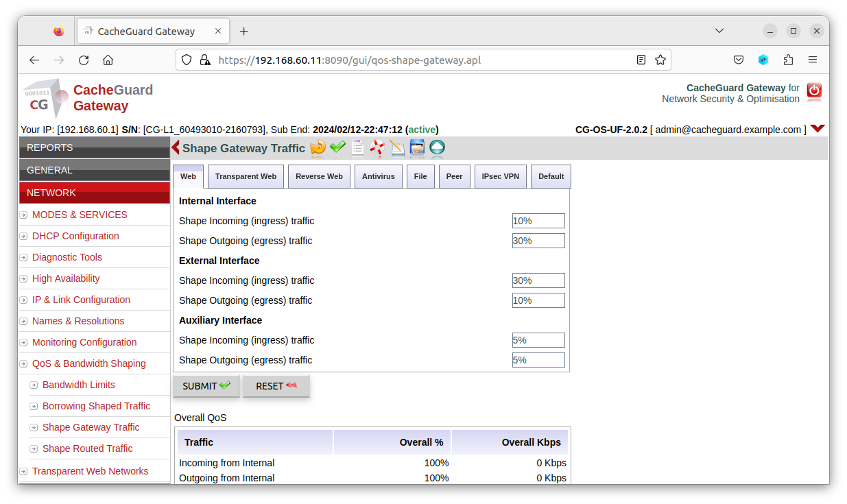
Task: Go back to previous page
Action: click(x=34, y=60)
